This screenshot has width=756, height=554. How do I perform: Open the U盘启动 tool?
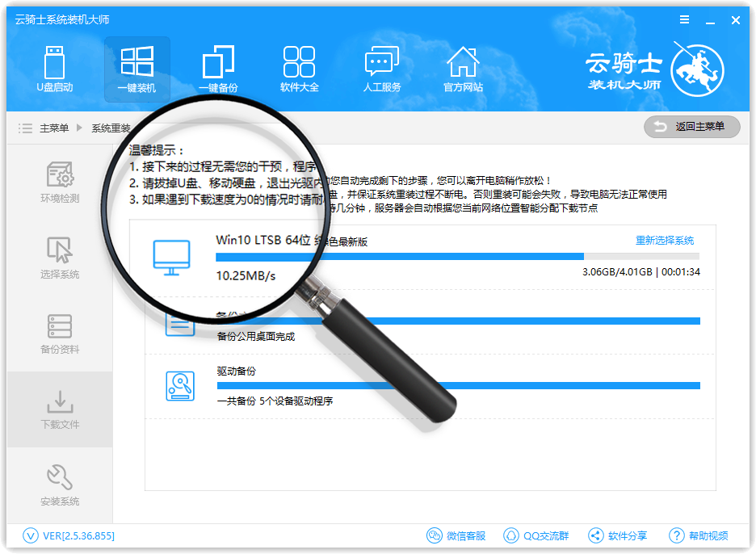pyautogui.click(x=54, y=69)
